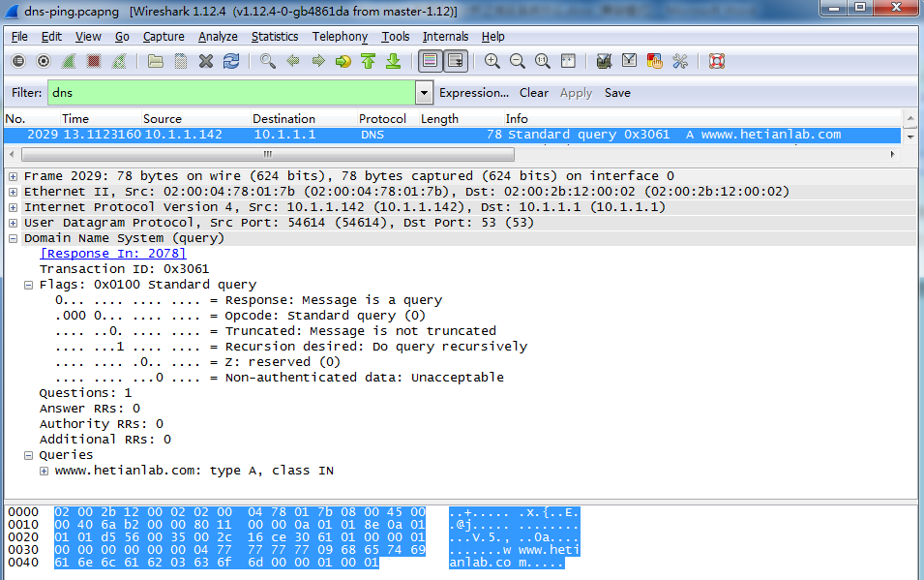Zoom in the packet text
The width and height of the screenshot is (924, 580).
point(492,61)
